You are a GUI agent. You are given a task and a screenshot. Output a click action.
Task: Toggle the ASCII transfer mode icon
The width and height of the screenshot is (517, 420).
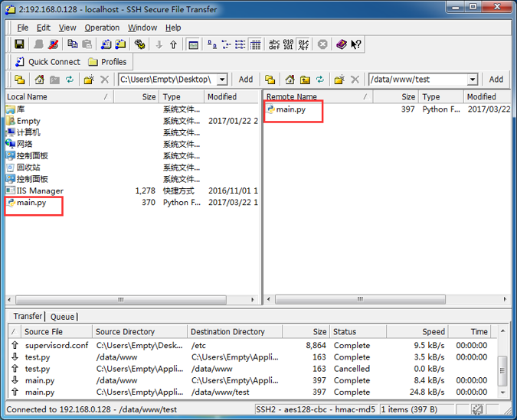(x=274, y=44)
